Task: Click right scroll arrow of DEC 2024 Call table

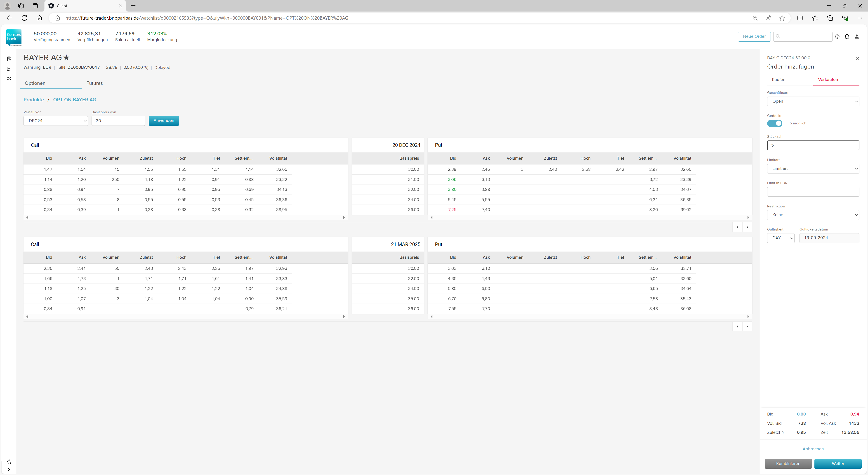Action: pos(344,218)
